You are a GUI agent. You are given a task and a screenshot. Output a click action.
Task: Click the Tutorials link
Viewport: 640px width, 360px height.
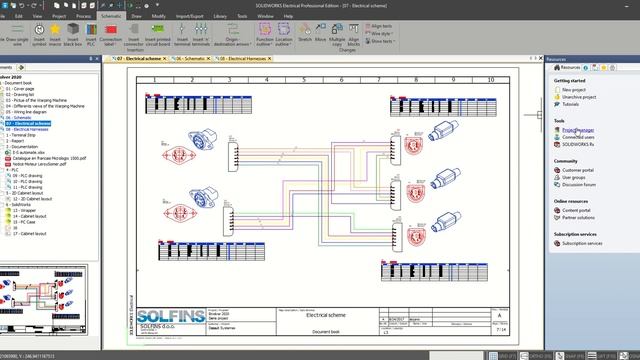[x=570, y=104]
